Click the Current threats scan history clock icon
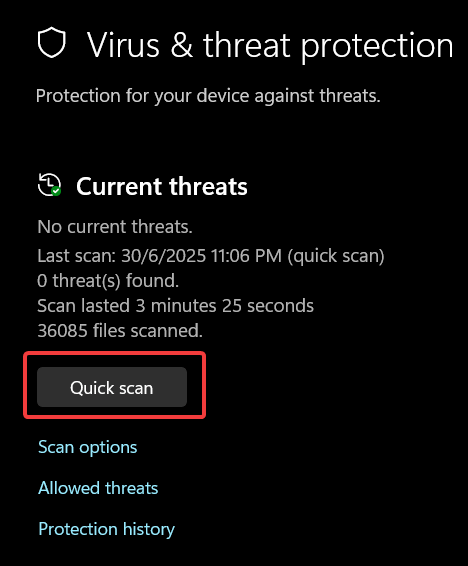Image resolution: width=468 pixels, height=566 pixels. 49,185
